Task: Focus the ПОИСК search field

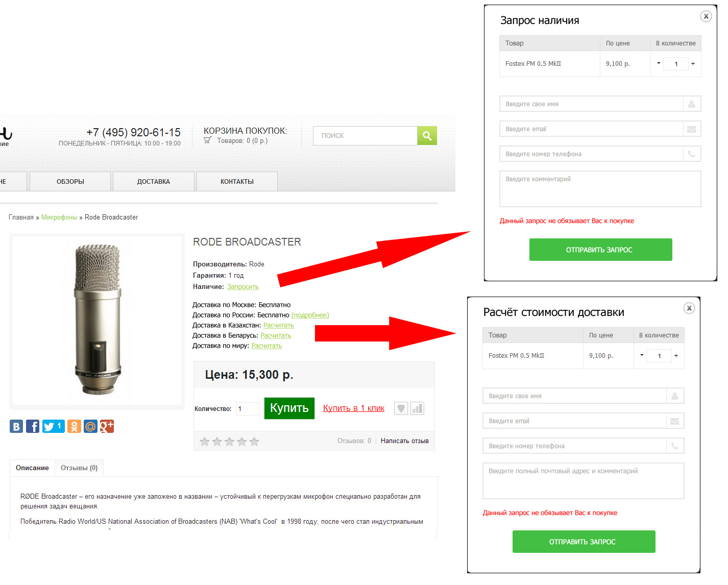Action: 365,136
